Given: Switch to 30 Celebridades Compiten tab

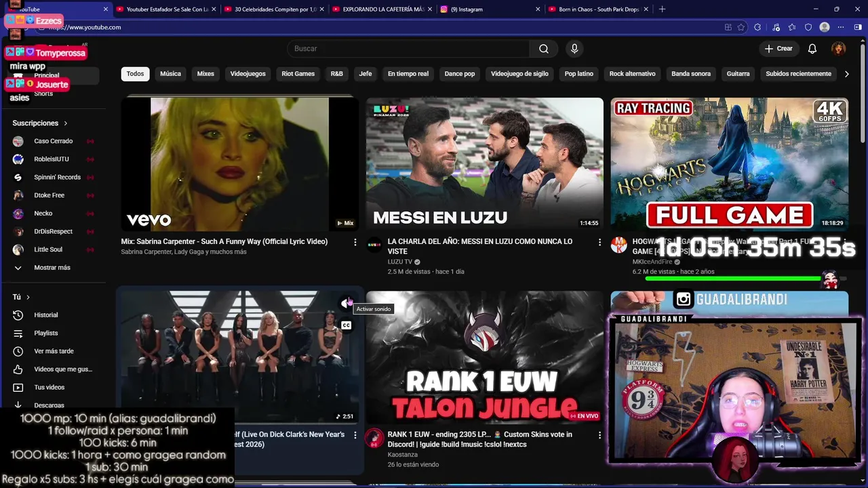Looking at the screenshot, I should [275, 9].
